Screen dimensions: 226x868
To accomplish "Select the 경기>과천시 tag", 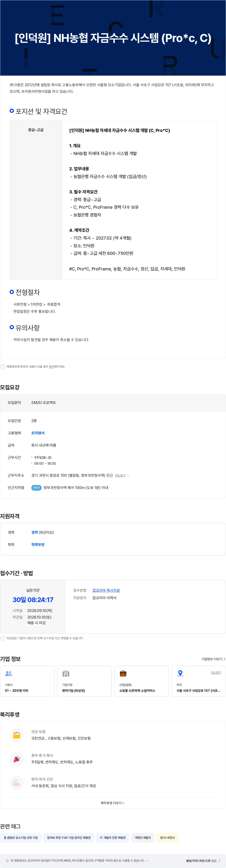I will 167,838.
